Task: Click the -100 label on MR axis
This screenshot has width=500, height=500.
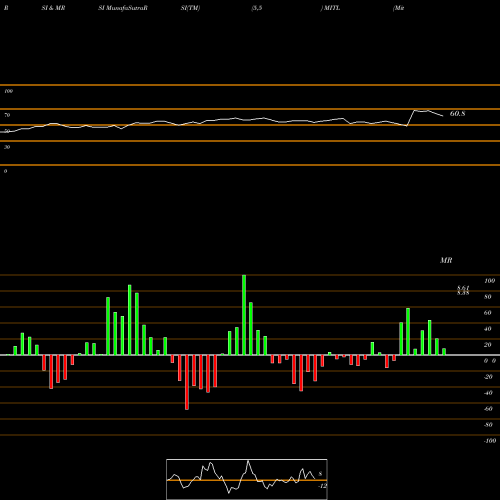Action: click(x=490, y=441)
